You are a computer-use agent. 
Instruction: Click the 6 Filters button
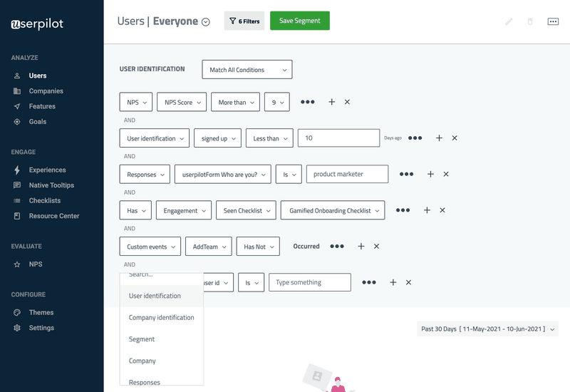[244, 21]
